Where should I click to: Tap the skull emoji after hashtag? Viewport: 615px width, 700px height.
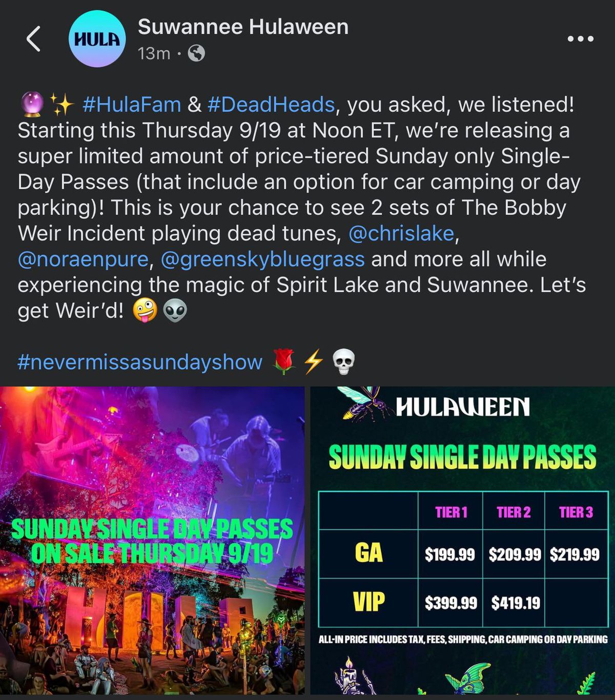click(343, 362)
